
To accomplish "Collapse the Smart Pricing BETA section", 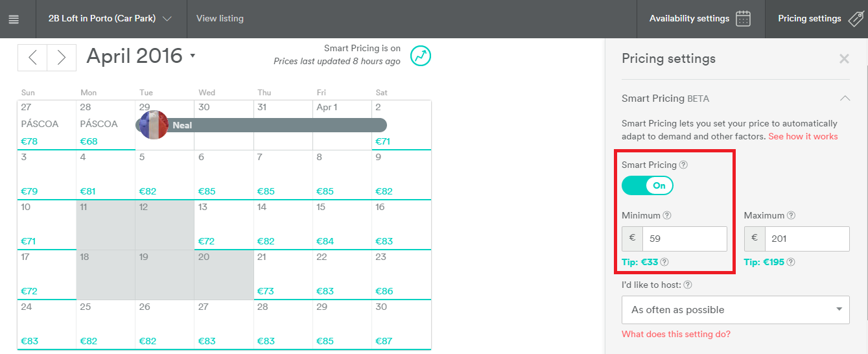I will 844,99.
